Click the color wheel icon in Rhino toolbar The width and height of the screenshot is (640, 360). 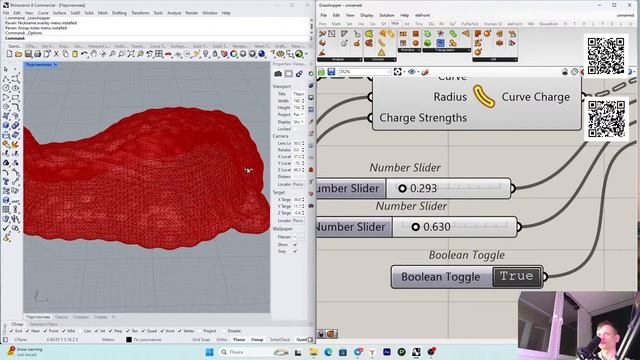click(x=233, y=54)
